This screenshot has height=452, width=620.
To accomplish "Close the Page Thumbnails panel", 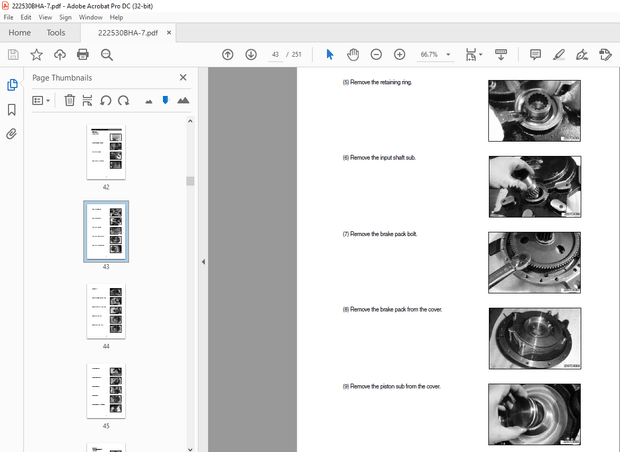I will [x=183, y=77].
